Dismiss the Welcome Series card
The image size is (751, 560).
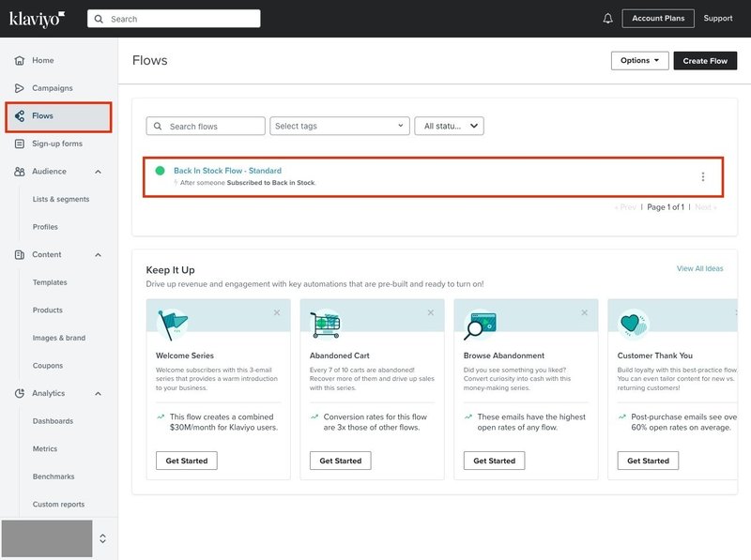coord(277,312)
